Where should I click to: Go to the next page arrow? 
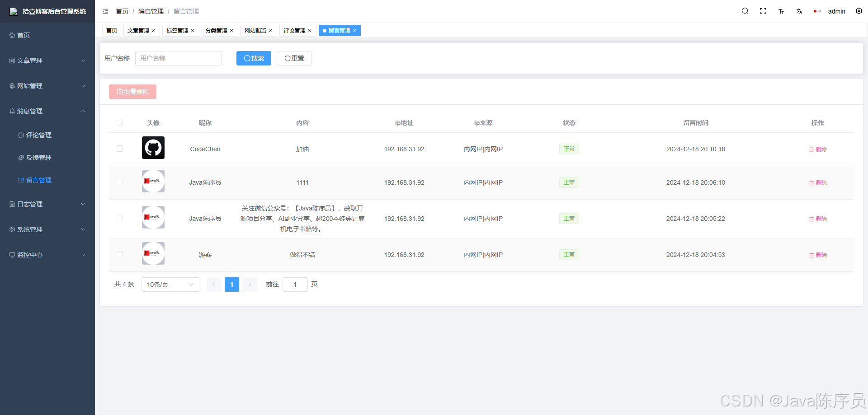pyautogui.click(x=250, y=284)
